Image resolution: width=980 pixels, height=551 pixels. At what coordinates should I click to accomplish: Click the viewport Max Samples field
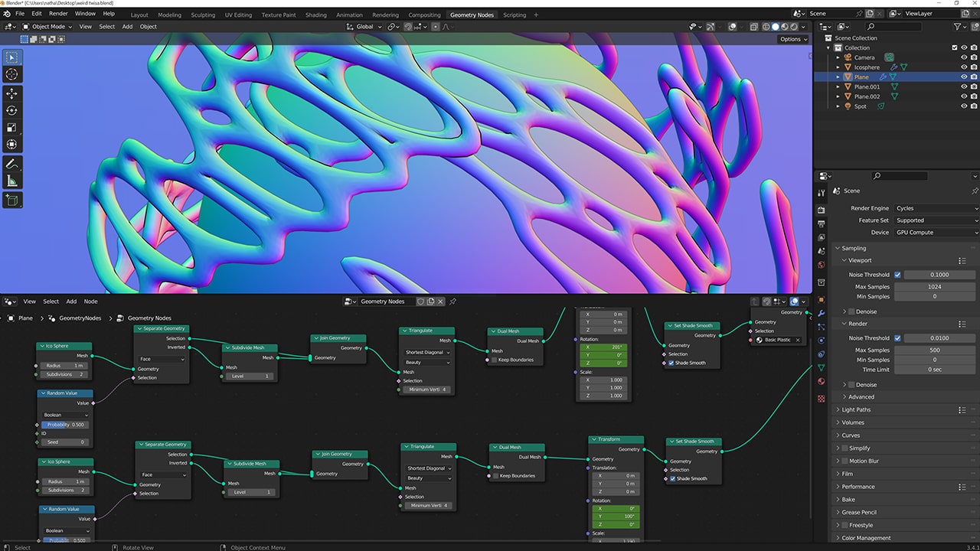point(934,287)
